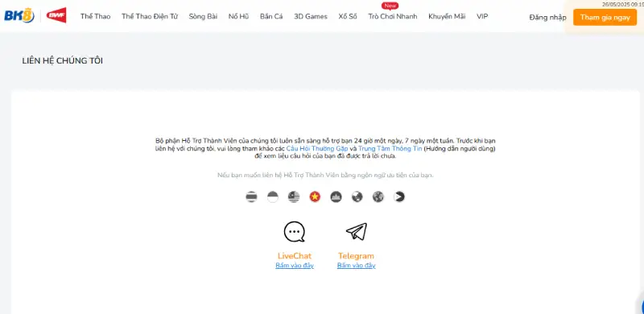Open the VIP menu item
This screenshot has height=314, width=644.
pyautogui.click(x=482, y=16)
